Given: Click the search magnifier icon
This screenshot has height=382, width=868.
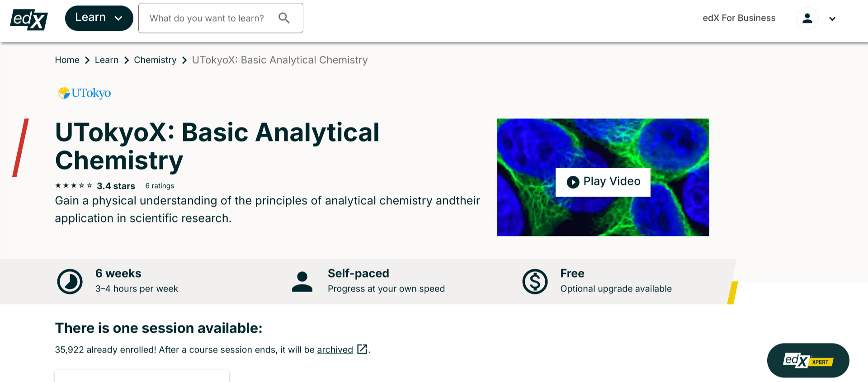Looking at the screenshot, I should [284, 18].
